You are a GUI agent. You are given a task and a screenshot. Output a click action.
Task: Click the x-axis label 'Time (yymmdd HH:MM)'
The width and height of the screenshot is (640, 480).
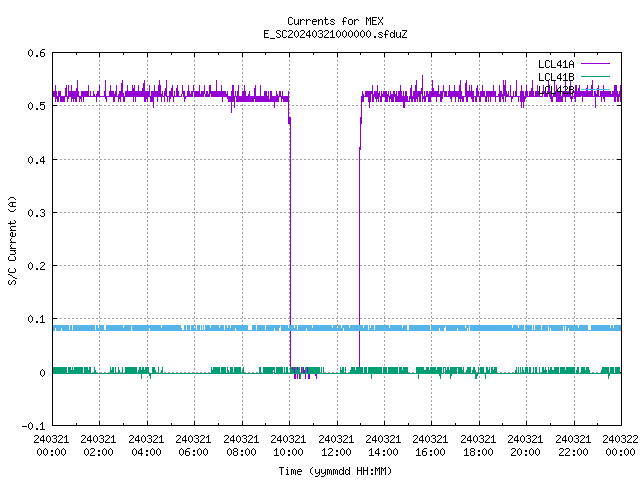[x=335, y=471]
